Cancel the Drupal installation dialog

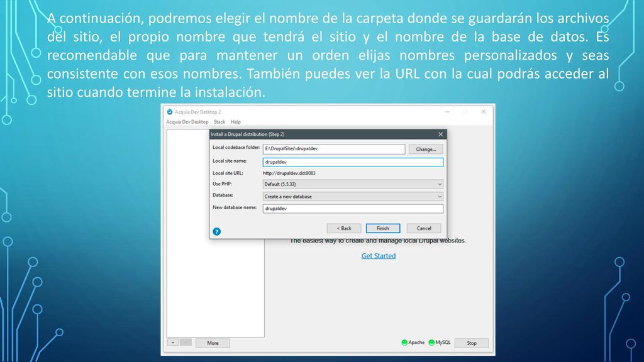coord(424,228)
